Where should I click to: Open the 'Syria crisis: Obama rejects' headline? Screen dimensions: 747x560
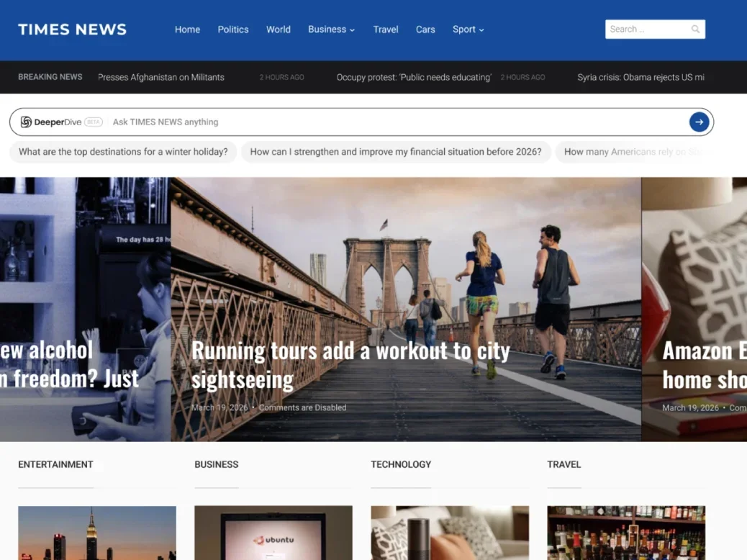[x=639, y=77]
